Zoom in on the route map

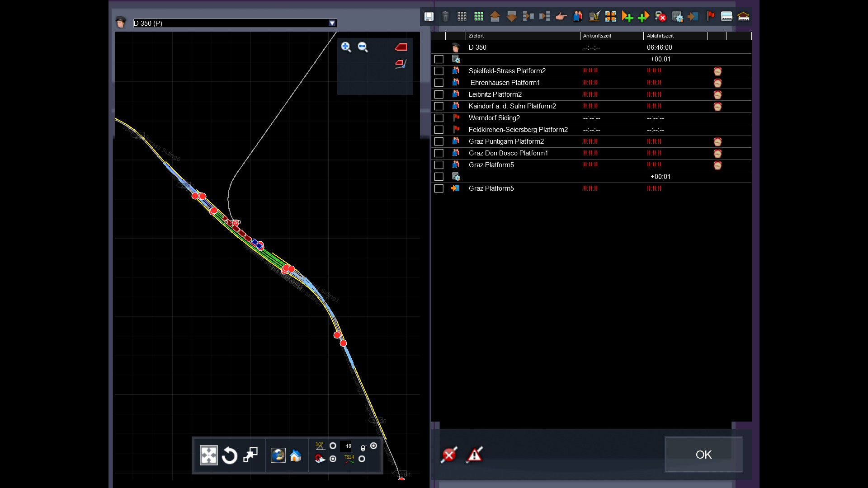click(x=346, y=47)
